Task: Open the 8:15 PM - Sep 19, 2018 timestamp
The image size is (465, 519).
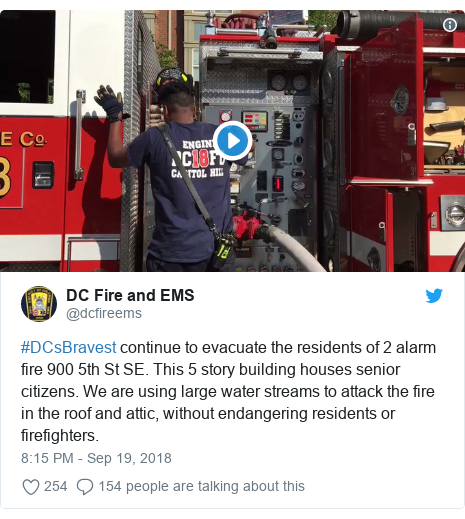Action: 96,458
